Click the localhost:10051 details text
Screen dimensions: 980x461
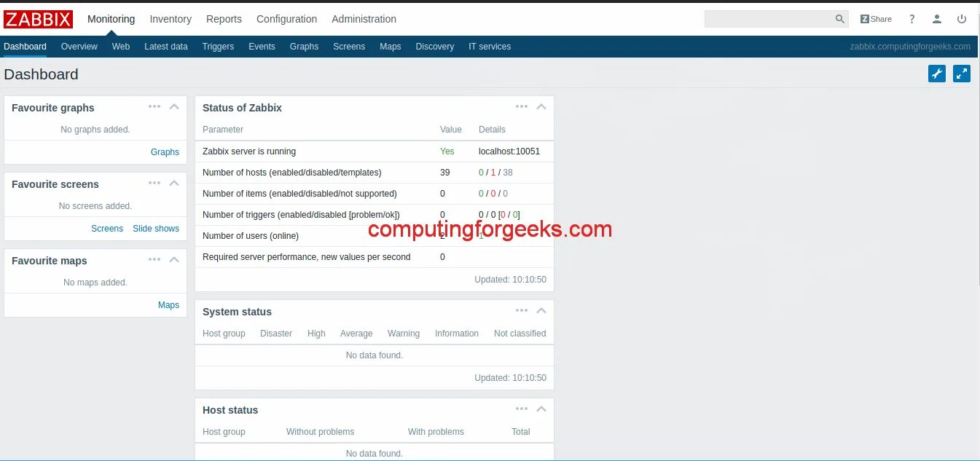click(509, 151)
